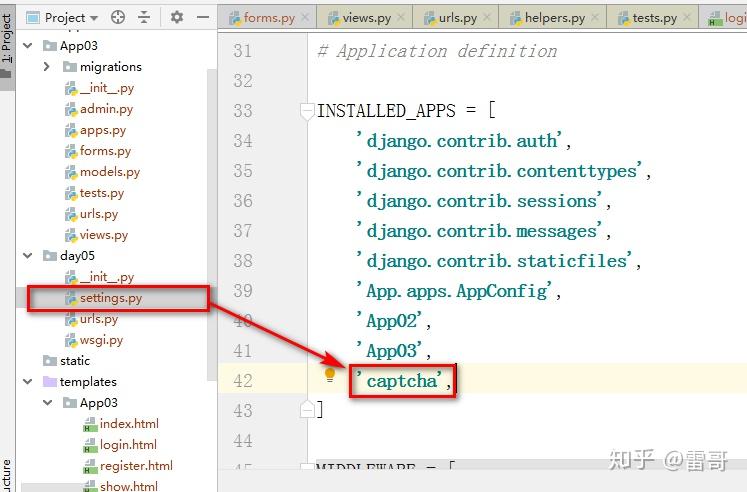Close the helpers.py editor tab

595,18
